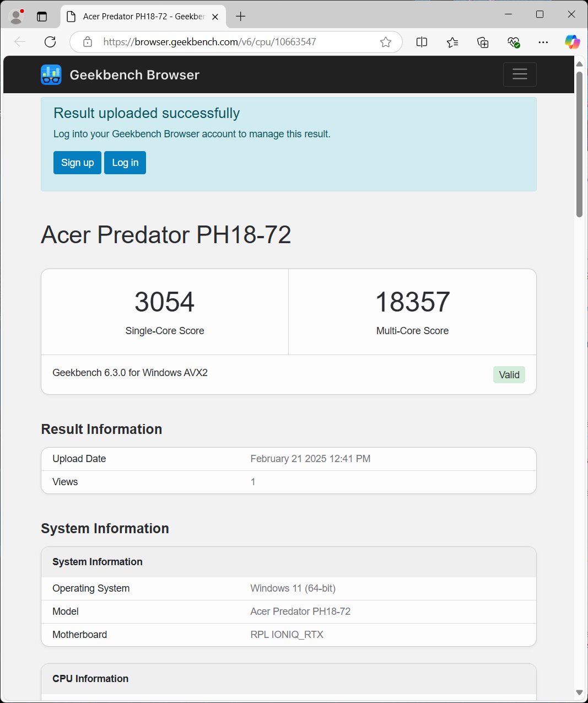The height and width of the screenshot is (703, 588).
Task: Click the Valid badge
Action: 509,375
